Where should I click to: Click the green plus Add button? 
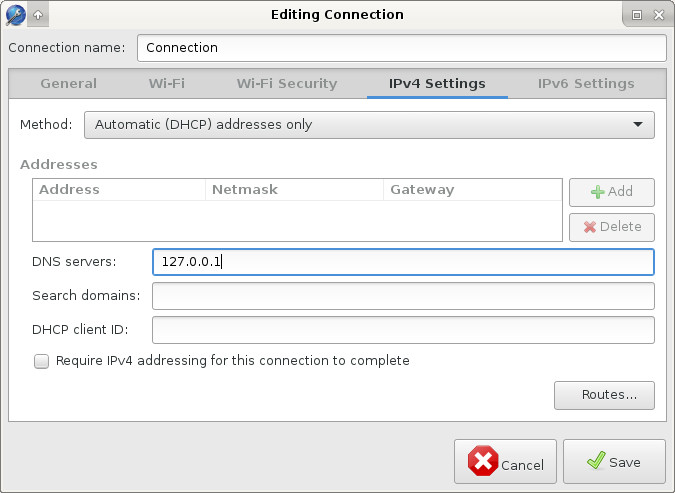[x=611, y=192]
